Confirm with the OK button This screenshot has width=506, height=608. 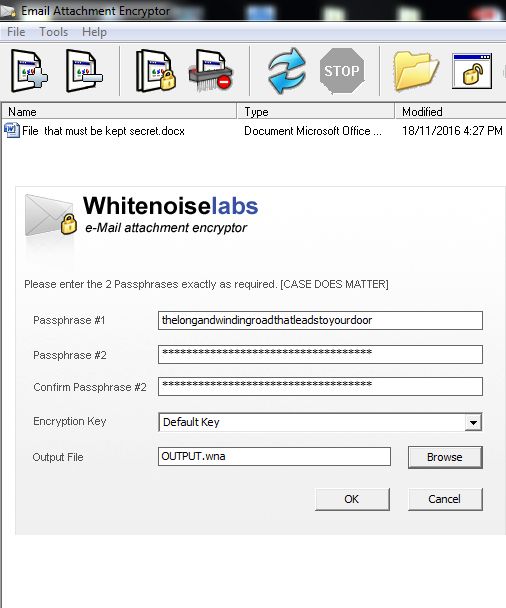pos(352,499)
